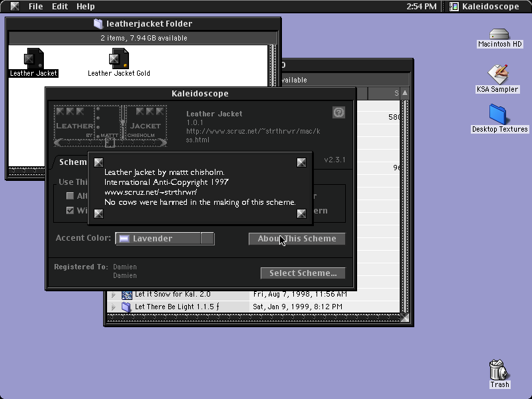Viewport: 532px width, 399px height.
Task: Click the folder proxy icon in the leatherjacket Folder title bar
Action: [98, 23]
